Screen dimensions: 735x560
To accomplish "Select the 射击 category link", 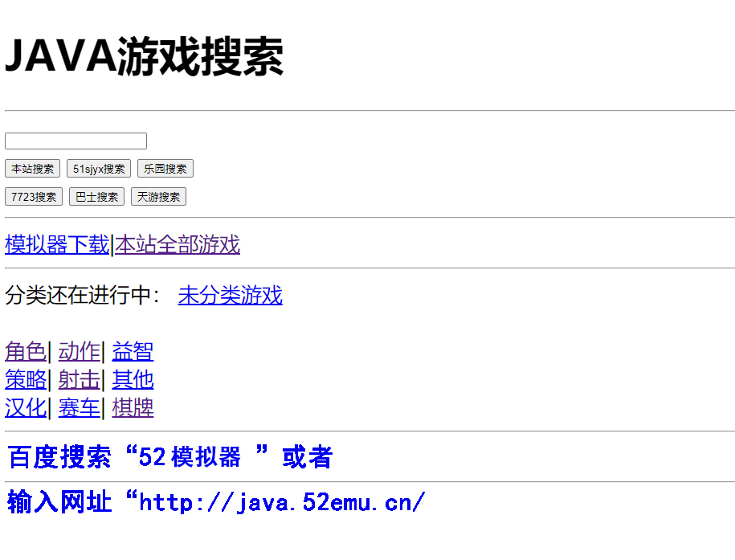I will click(x=80, y=379).
